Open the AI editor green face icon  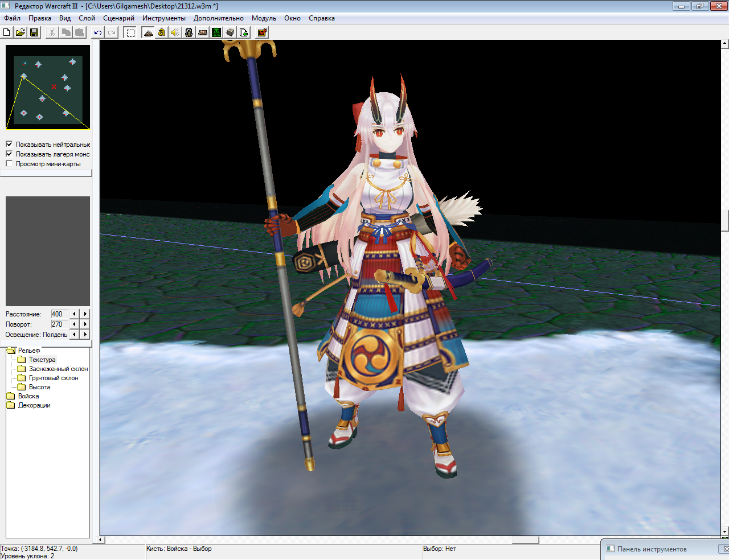[216, 32]
